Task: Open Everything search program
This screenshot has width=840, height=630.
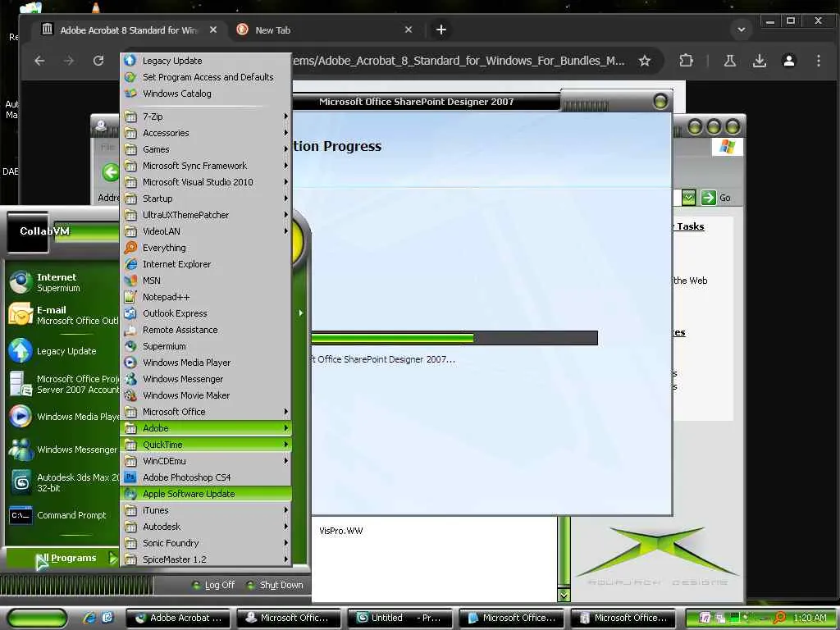Action: [206, 248]
